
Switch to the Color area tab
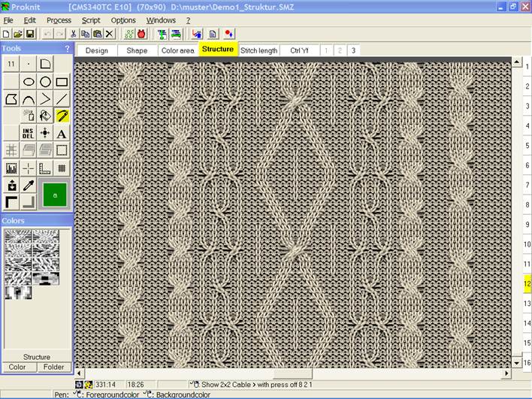point(177,50)
